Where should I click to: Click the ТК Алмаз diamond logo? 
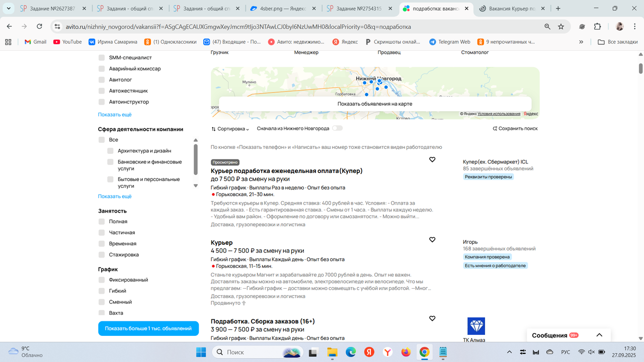tap(475, 327)
